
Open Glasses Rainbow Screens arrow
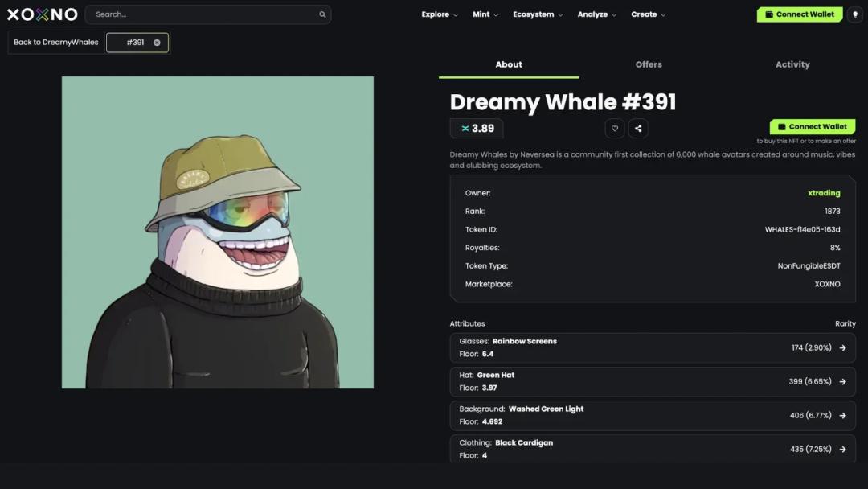click(x=842, y=347)
